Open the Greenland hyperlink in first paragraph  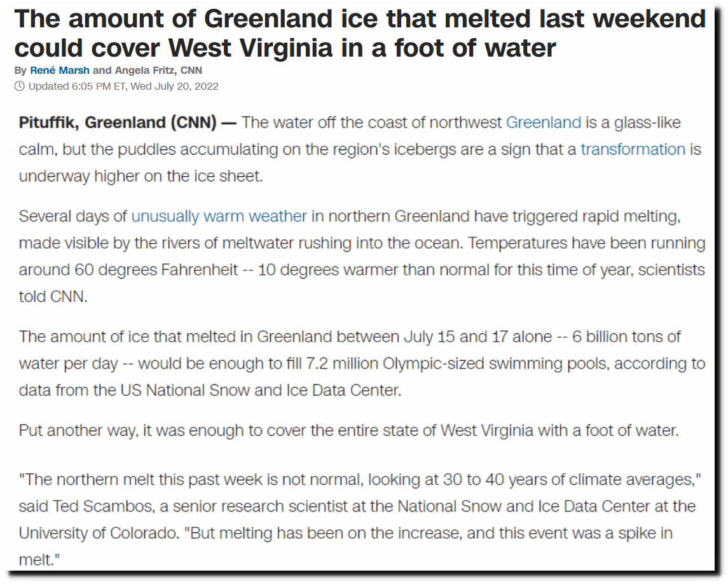point(543,123)
